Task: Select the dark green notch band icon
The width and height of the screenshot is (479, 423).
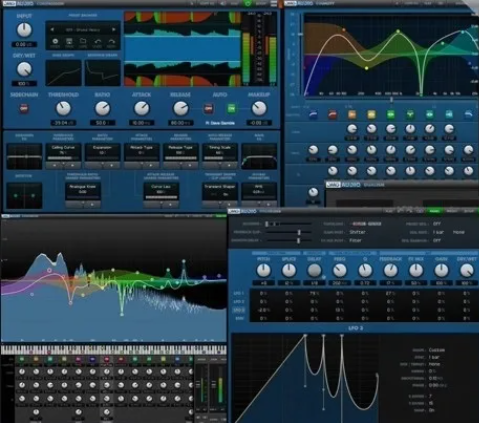Action: (410, 115)
